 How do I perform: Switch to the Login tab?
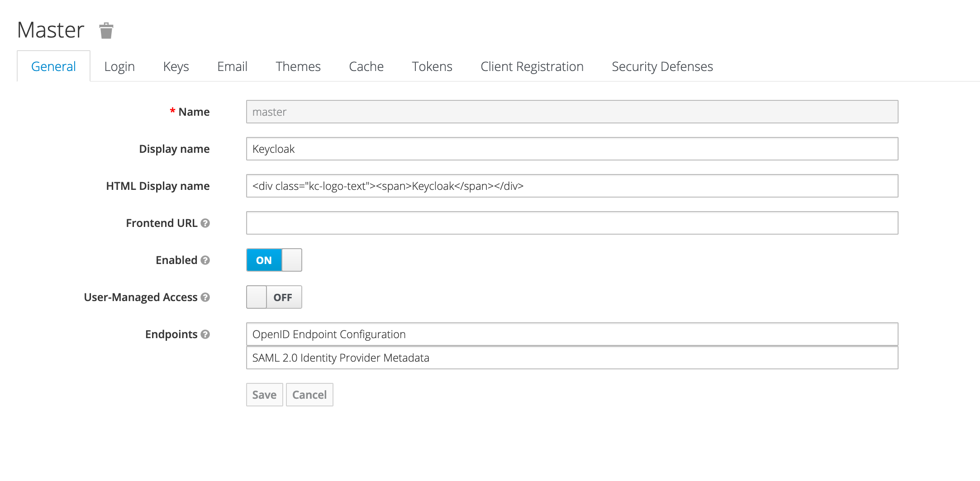coord(119,67)
